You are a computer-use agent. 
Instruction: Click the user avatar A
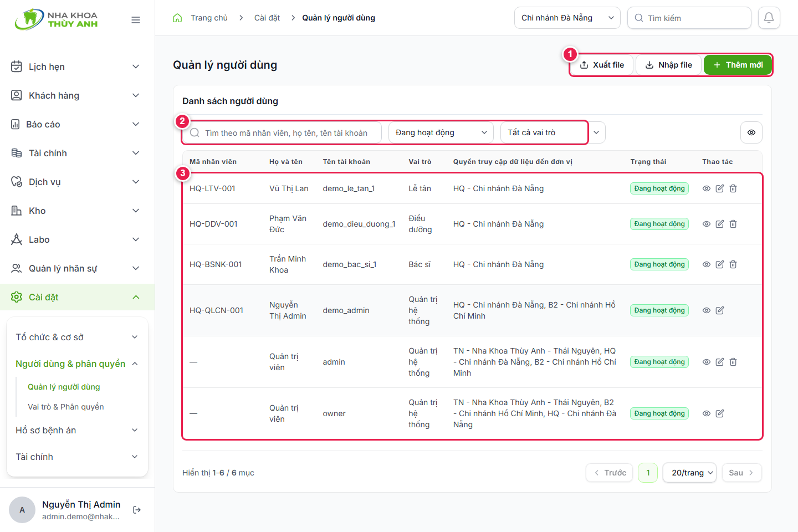click(x=22, y=510)
